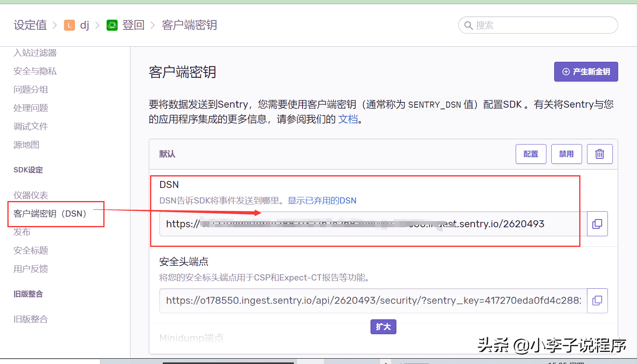The height and width of the screenshot is (364, 637).
Task: Open the dj organization breadcrumb
Action: 84,25
